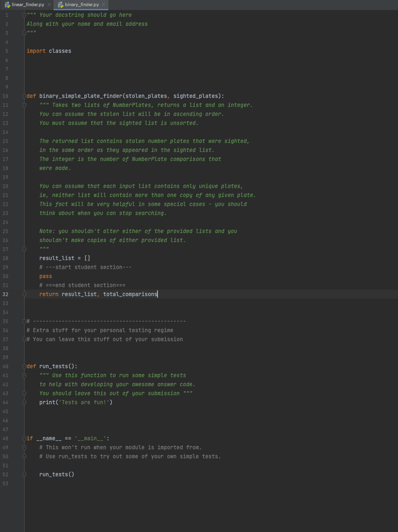Click the 'import' keyword on line 5

(x=36, y=51)
